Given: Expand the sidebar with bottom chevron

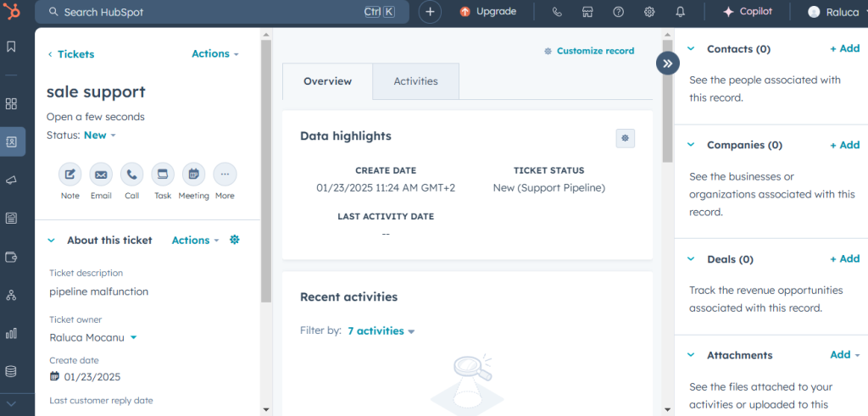Looking at the screenshot, I should pyautogui.click(x=11, y=404).
